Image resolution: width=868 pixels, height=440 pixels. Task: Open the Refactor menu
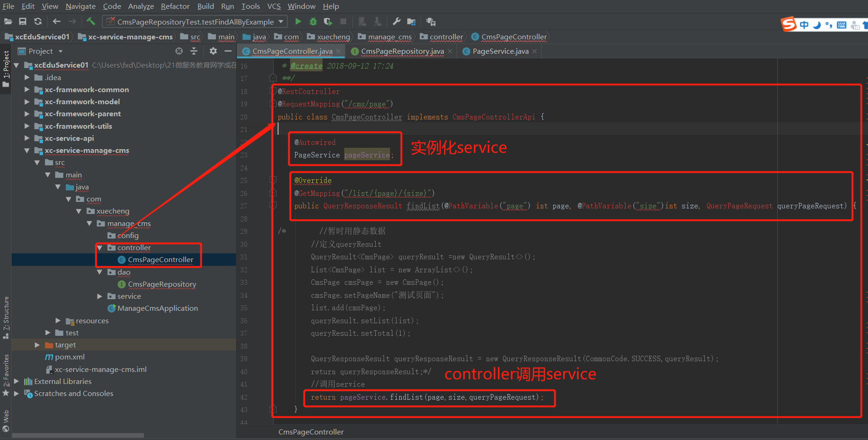pos(175,6)
